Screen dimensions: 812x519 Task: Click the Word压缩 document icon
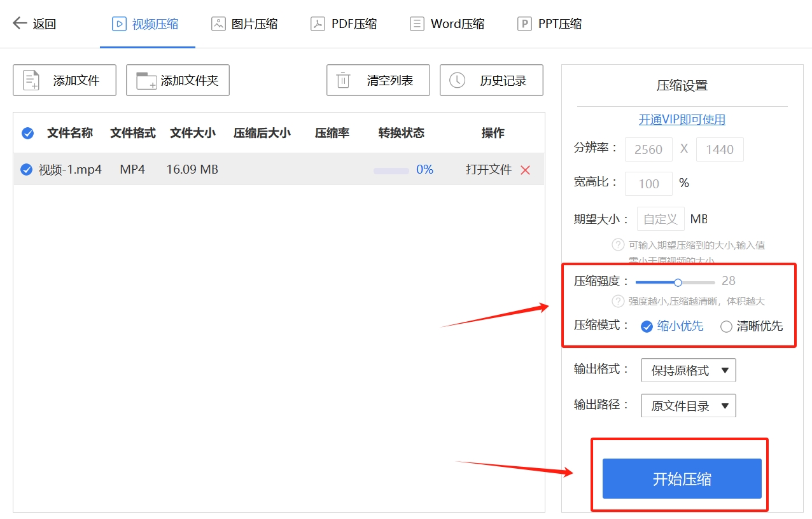[417, 23]
